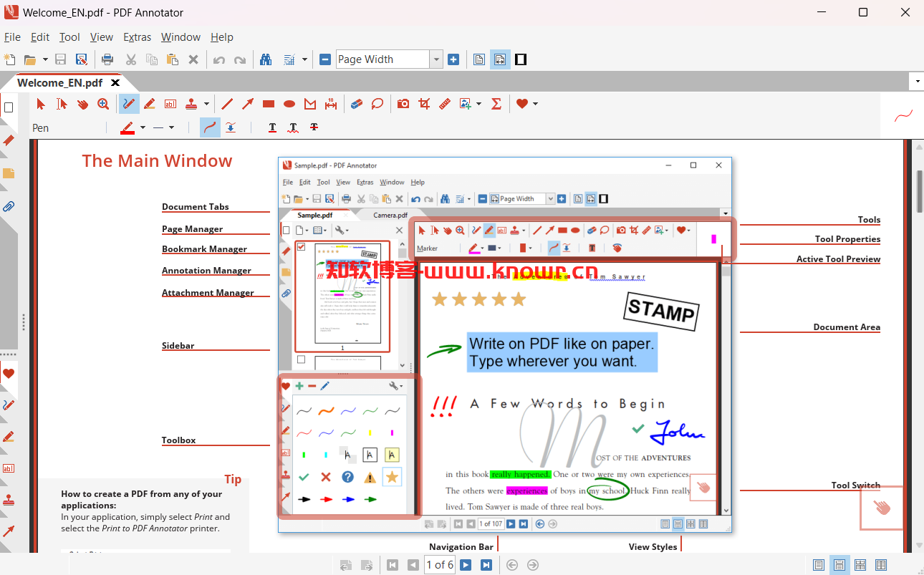
Task: Select the Stamp tool in the toolbar
Action: tap(191, 104)
